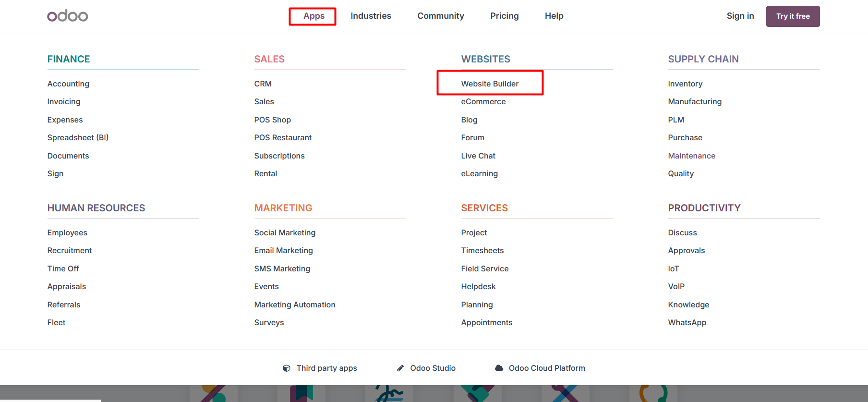This screenshot has height=402, width=868.
Task: Select Live Chat link
Action: (x=478, y=156)
